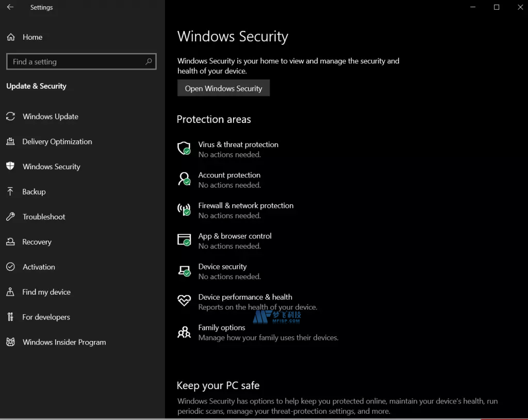Viewport: 528px width, 420px height.
Task: Click the Windows Insider Program cat icon
Action: coord(10,342)
